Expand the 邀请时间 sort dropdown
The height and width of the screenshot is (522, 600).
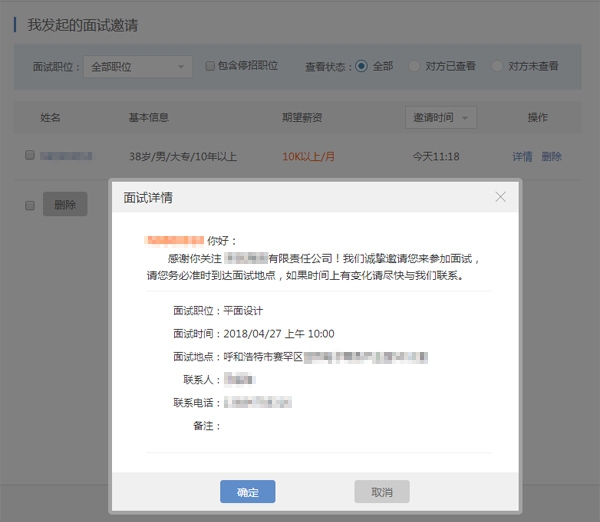pyautogui.click(x=440, y=118)
